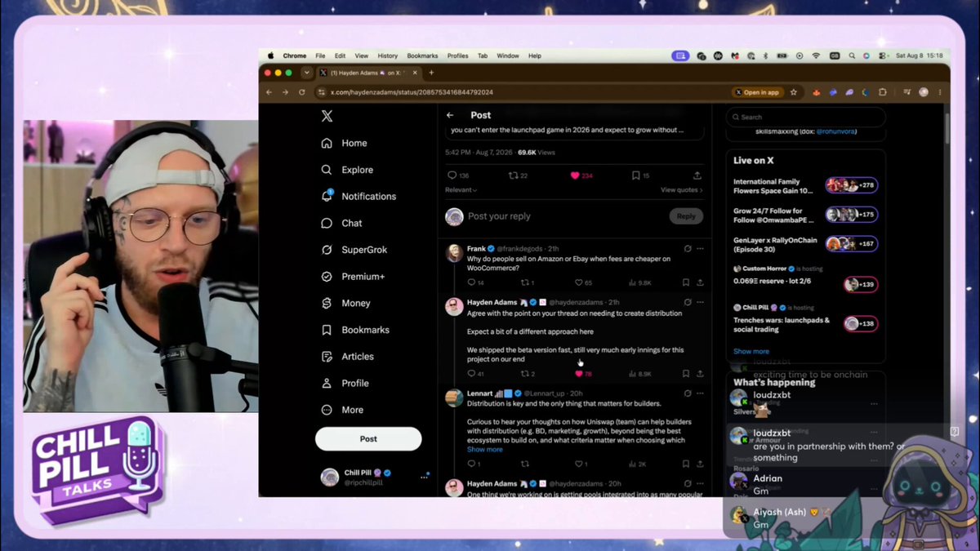Open Grok action on Hayden Adams' reply

coord(688,302)
